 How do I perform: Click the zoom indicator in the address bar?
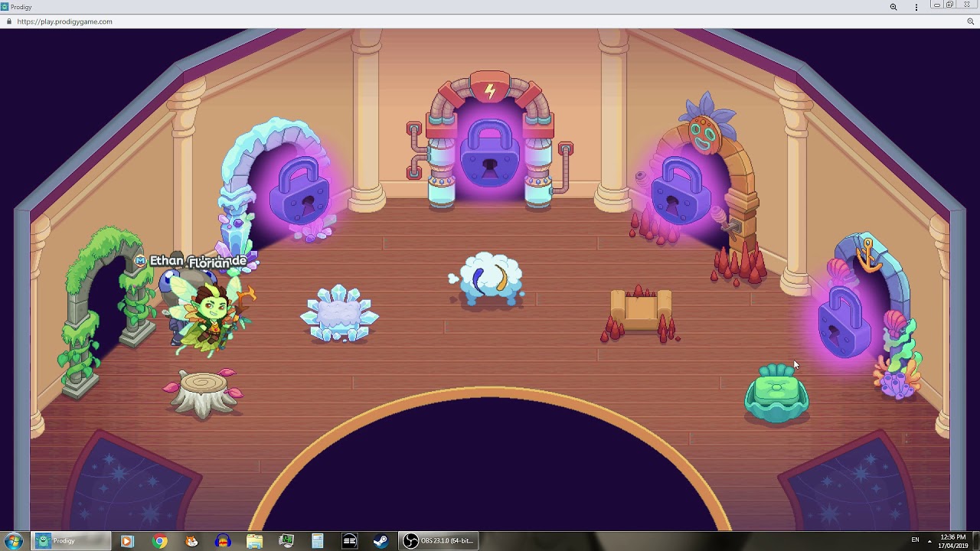click(971, 21)
